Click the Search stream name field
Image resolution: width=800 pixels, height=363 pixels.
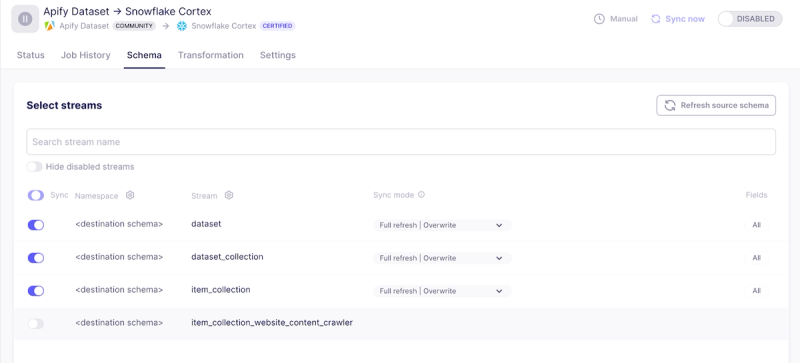coord(401,142)
